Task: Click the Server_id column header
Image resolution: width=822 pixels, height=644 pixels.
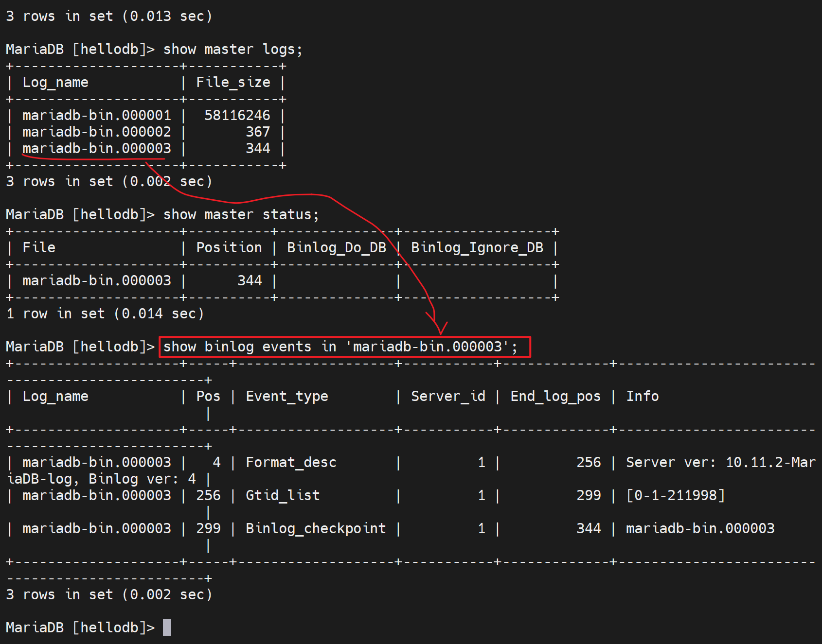Action: pyautogui.click(x=447, y=397)
